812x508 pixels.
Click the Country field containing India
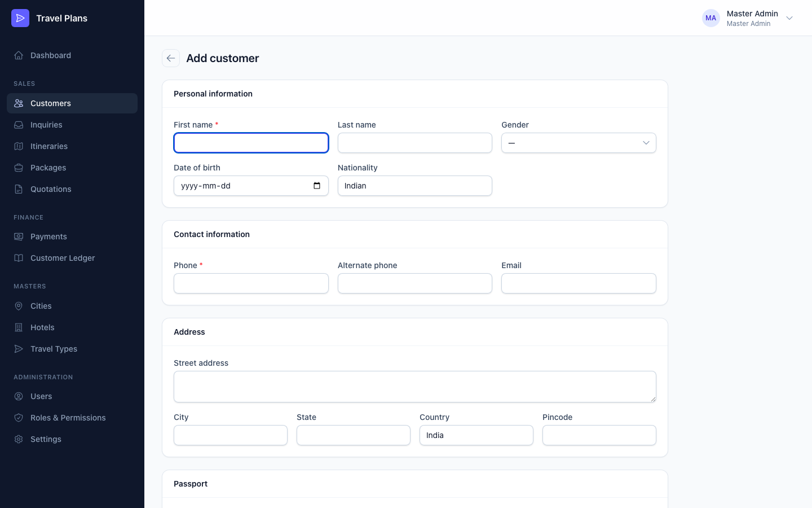[476, 435]
